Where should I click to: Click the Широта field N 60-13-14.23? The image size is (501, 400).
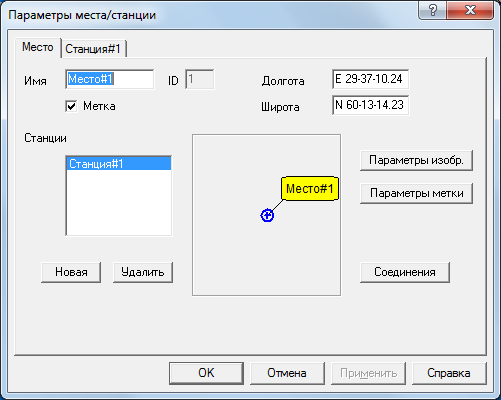point(370,105)
